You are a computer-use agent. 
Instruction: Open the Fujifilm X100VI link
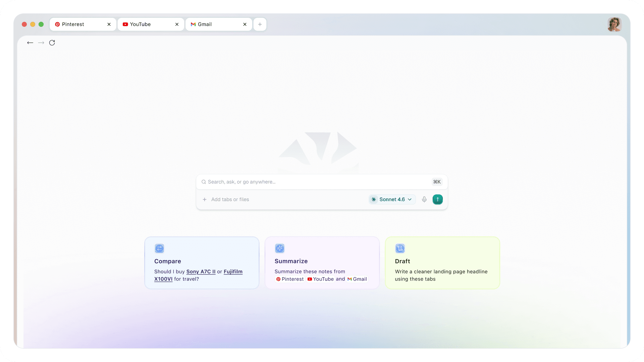(x=233, y=271)
